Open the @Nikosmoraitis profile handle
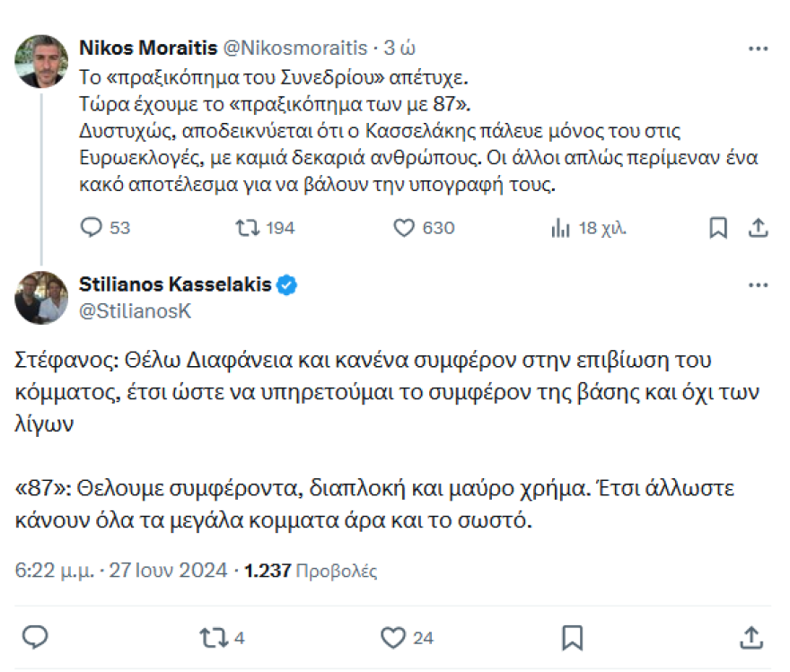Image resolution: width=790 pixels, height=672 pixels. coord(292,48)
